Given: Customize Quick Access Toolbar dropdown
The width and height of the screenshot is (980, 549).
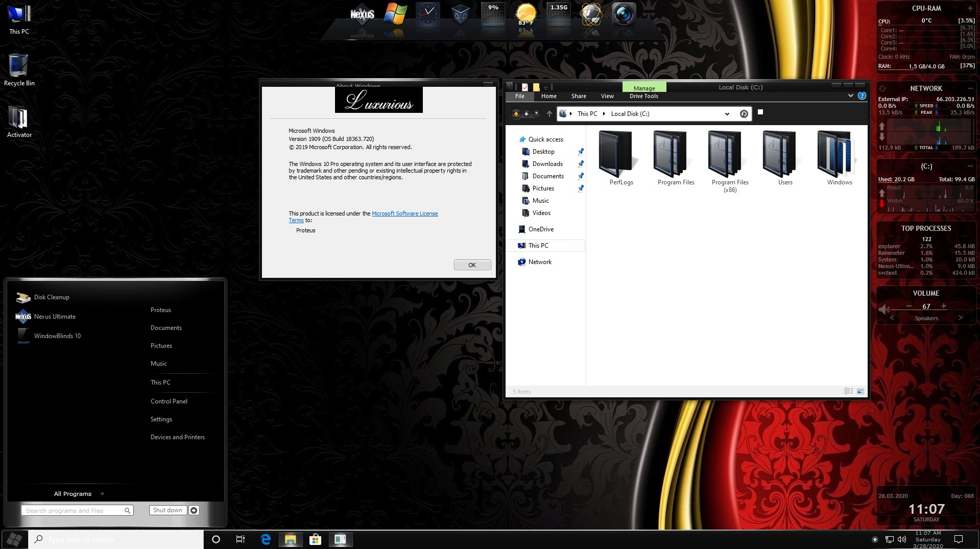Looking at the screenshot, I should (545, 88).
